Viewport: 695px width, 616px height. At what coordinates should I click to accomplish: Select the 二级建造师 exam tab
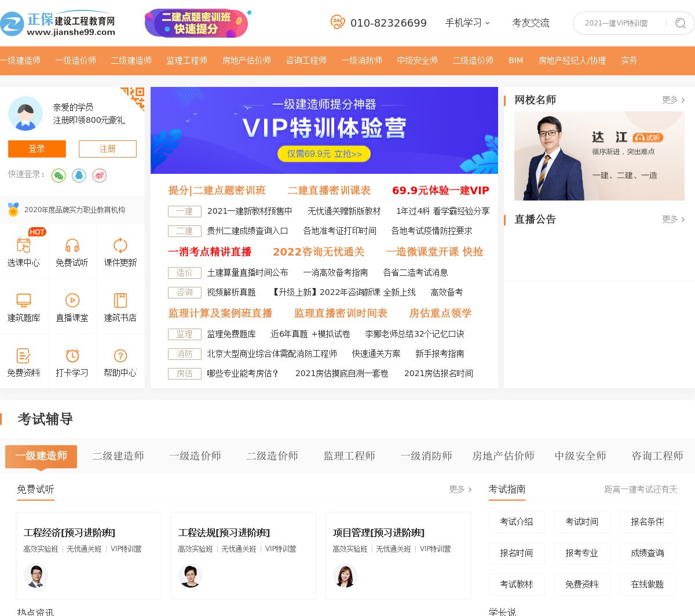point(118,456)
